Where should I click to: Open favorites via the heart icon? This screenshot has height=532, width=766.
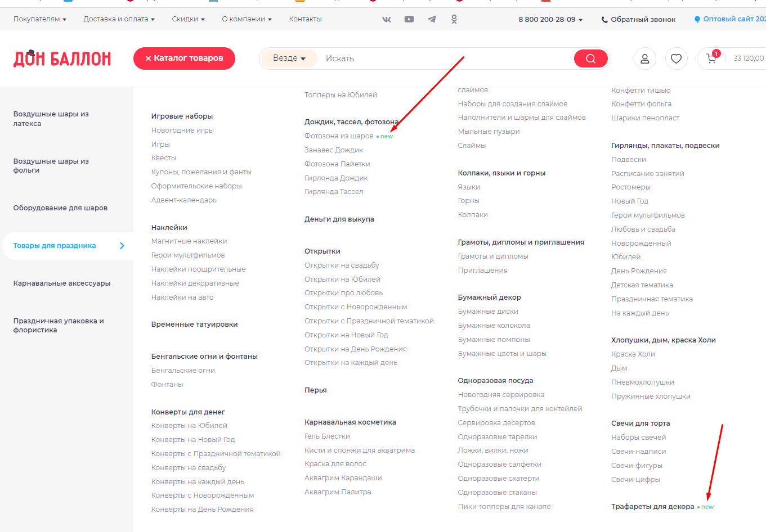(x=677, y=58)
